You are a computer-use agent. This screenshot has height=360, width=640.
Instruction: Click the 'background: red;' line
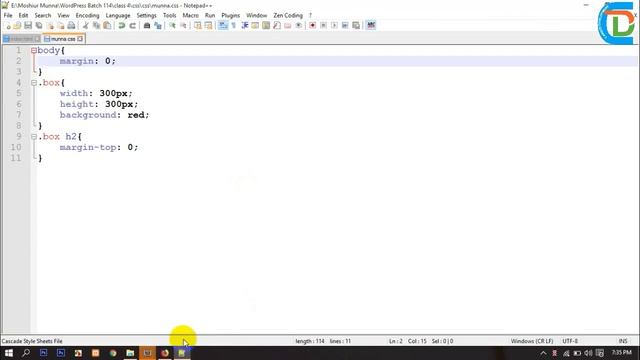pyautogui.click(x=104, y=115)
